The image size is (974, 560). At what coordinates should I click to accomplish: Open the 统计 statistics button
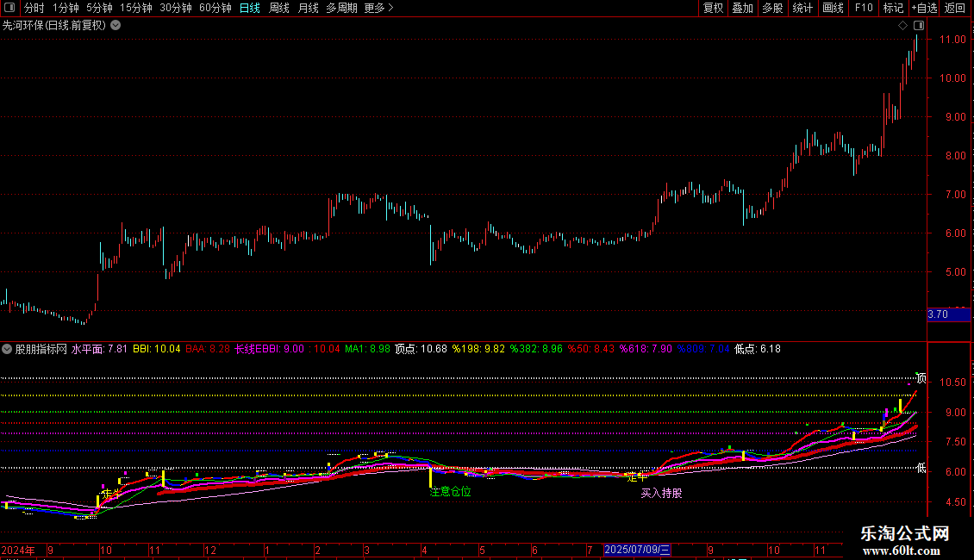(802, 8)
